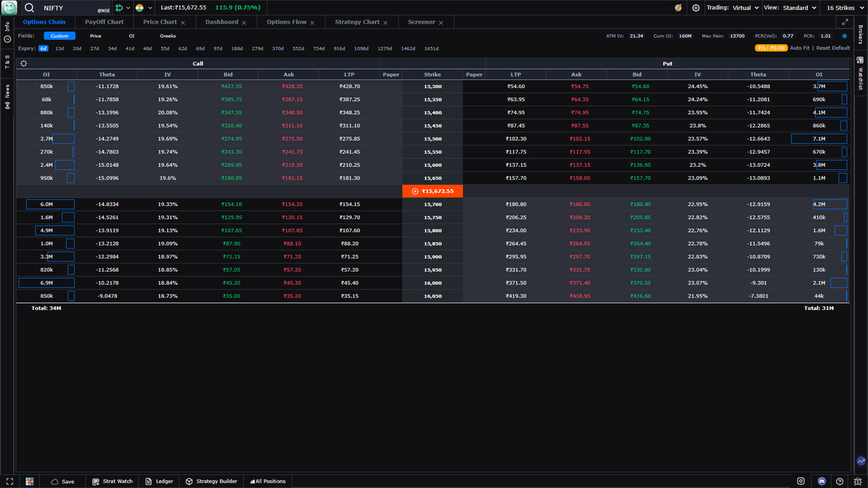Click the Save cloud button
The width and height of the screenshot is (868, 488).
(x=62, y=481)
